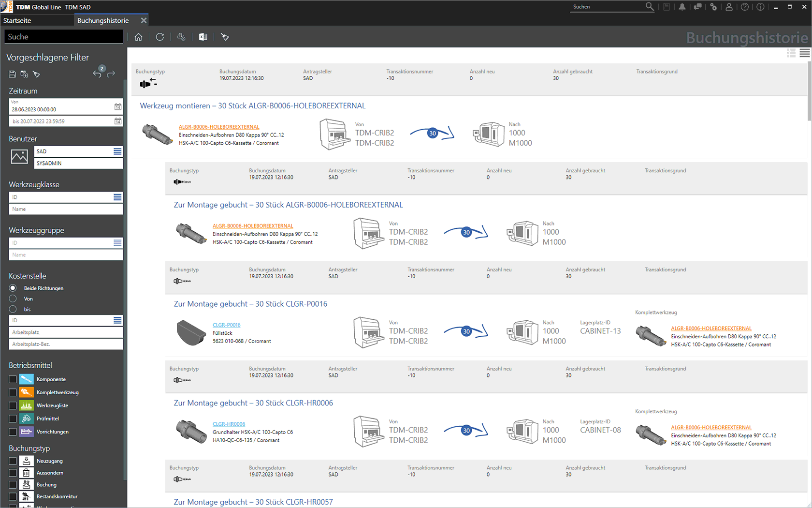Check the Werkzeugliste checkbox
Screen dimensions: 812x508
tap(13, 405)
